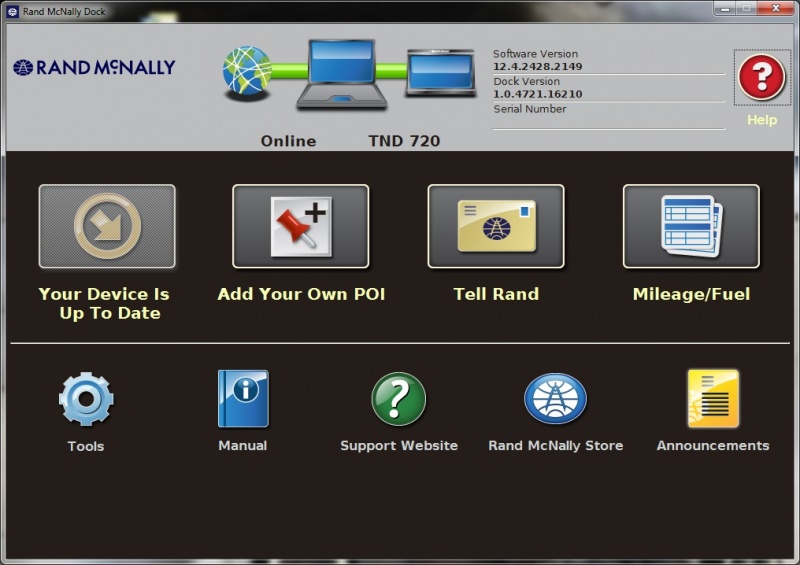This screenshot has width=800, height=565.
Task: Open the Rand McNally Store icon
Action: pos(556,399)
